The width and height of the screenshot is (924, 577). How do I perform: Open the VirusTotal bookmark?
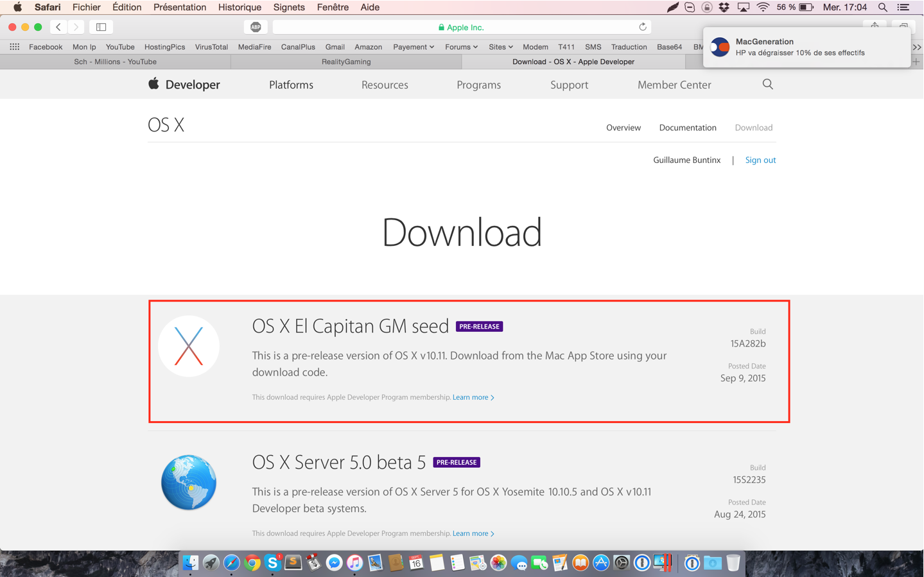[211, 47]
